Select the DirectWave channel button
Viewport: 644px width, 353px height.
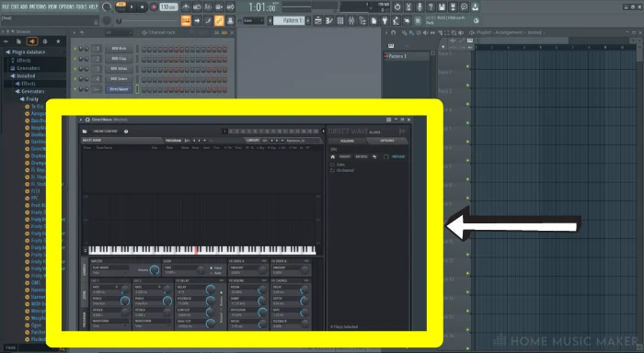(x=119, y=89)
